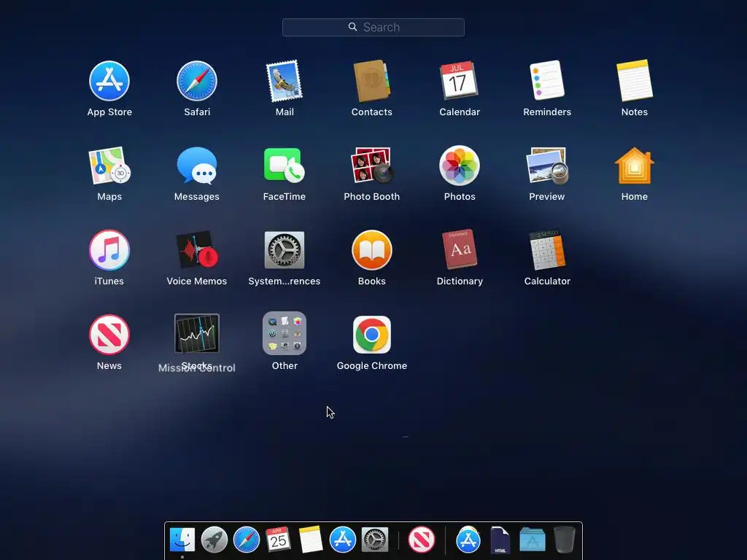This screenshot has width=747, height=560.
Task: Open Calendar showing JUL 17 in Launchpad
Action: pyautogui.click(x=460, y=80)
